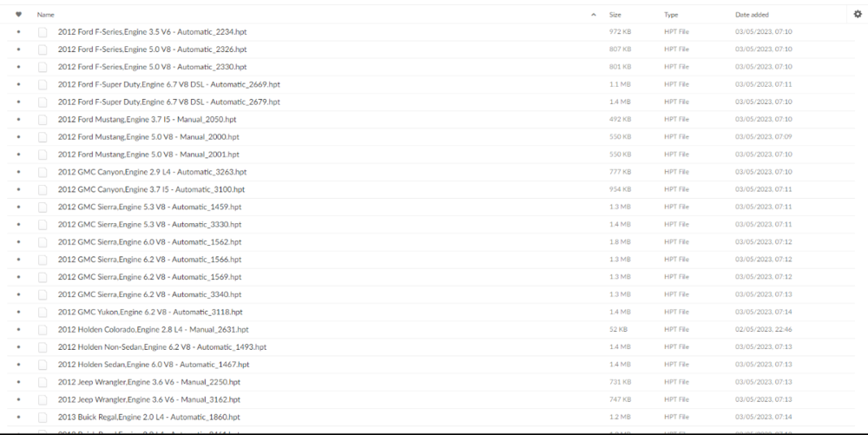Select 2012 Ford Mustang 5.0 V8 Manual_2001.hpt row
Viewport: 868px width, 435px height.
pyautogui.click(x=431, y=155)
